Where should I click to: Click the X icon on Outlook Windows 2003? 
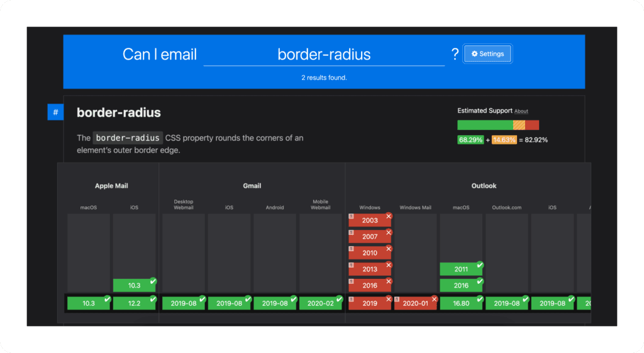pyautogui.click(x=388, y=217)
